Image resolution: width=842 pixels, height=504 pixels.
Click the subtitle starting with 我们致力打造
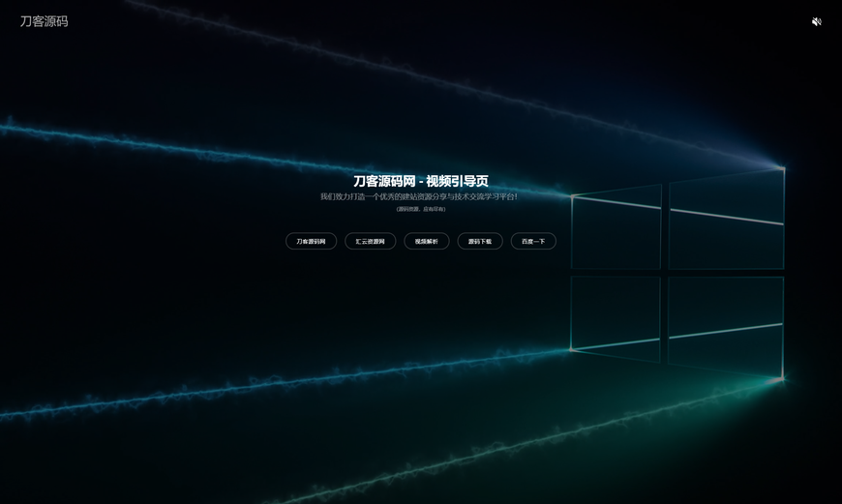(420, 196)
